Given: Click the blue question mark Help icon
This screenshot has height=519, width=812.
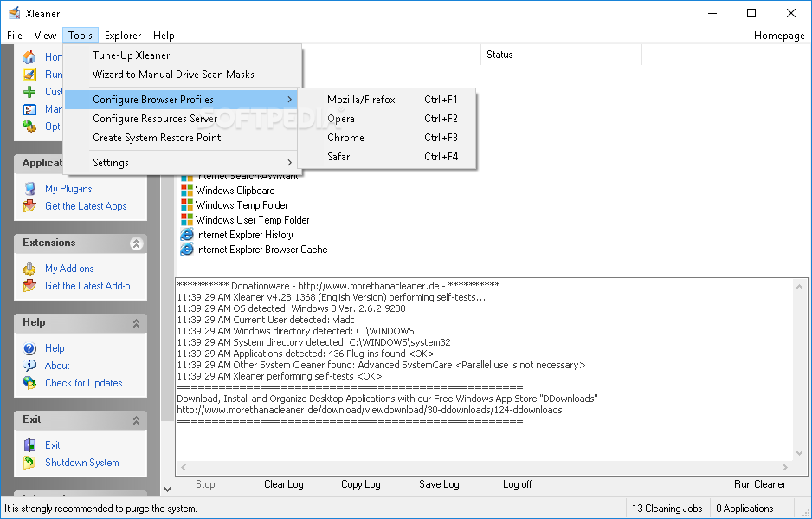Looking at the screenshot, I should tap(29, 348).
